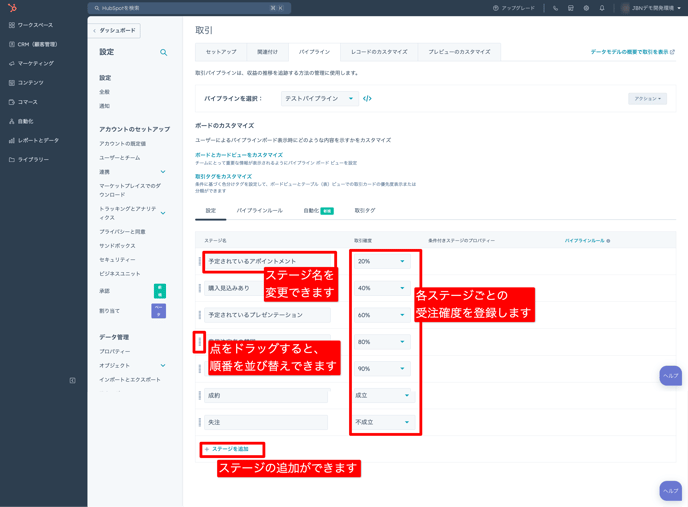The image size is (688, 507).
Task: Click the settings search magnifier icon
Action: [x=163, y=52]
